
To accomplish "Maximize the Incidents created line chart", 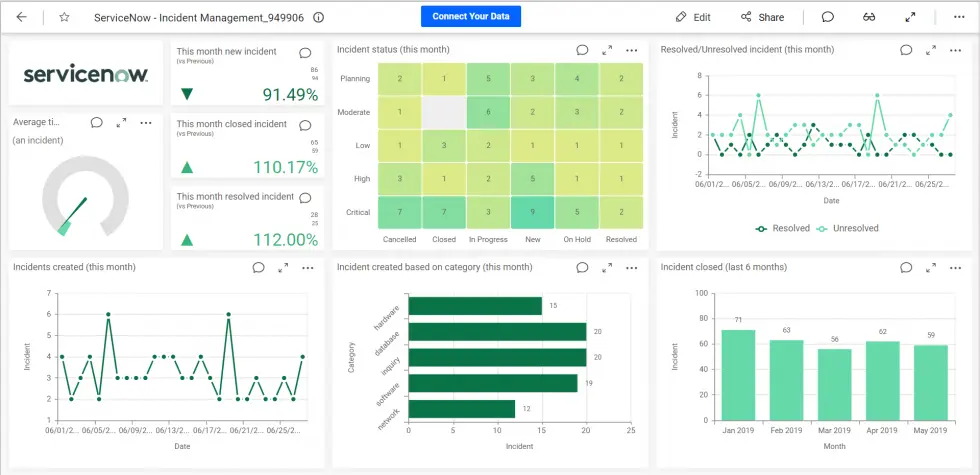I will (x=283, y=267).
